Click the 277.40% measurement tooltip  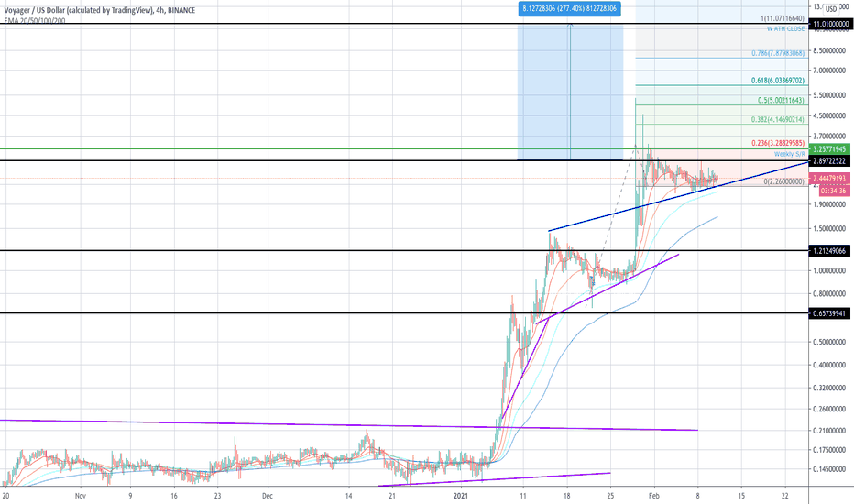pos(569,9)
